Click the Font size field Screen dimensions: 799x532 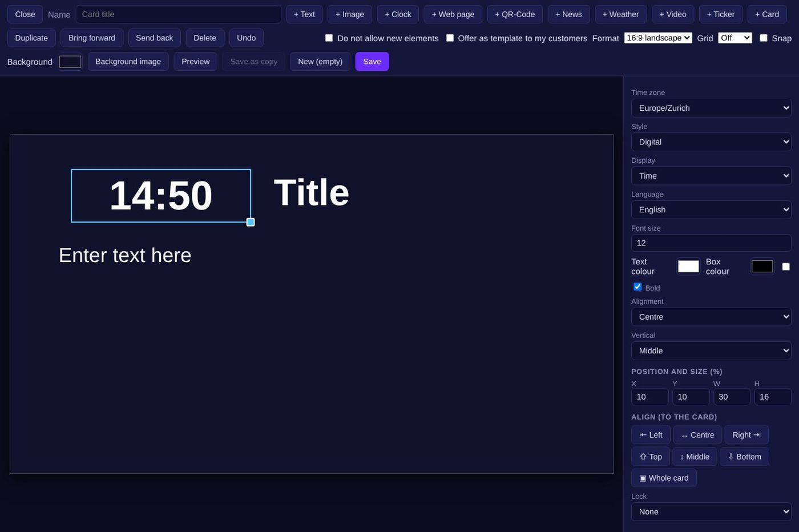coord(711,243)
